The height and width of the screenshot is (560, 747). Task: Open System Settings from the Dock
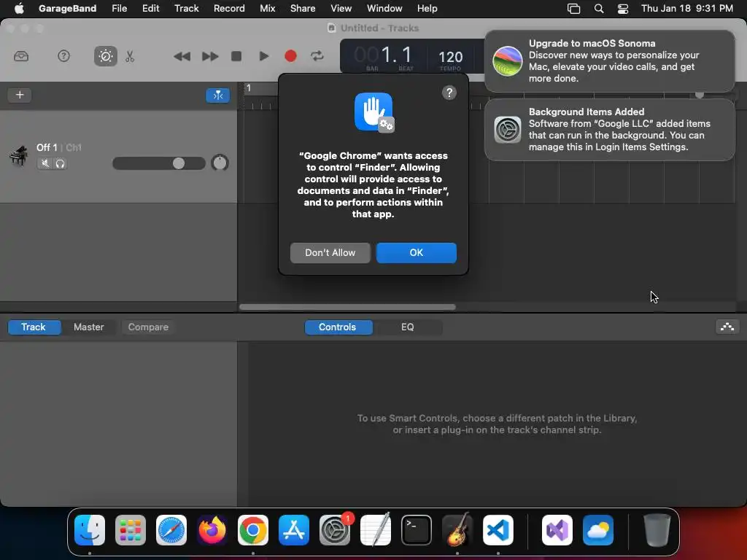pos(334,530)
